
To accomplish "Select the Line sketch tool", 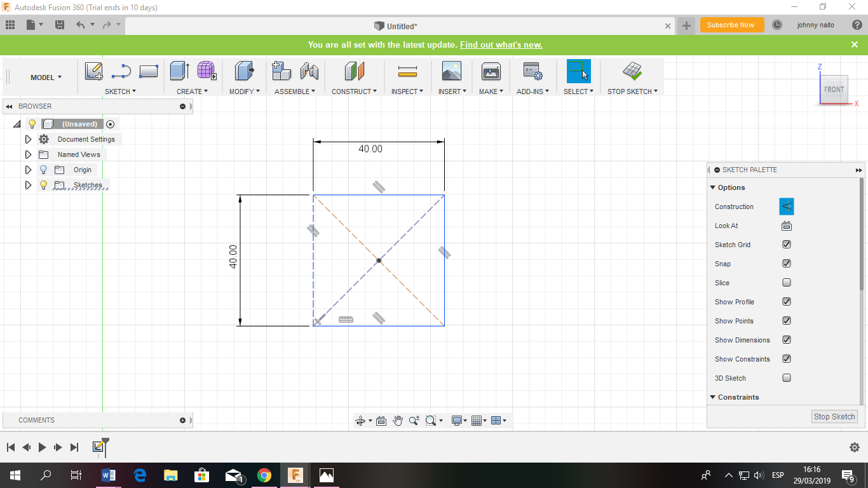I will click(121, 71).
